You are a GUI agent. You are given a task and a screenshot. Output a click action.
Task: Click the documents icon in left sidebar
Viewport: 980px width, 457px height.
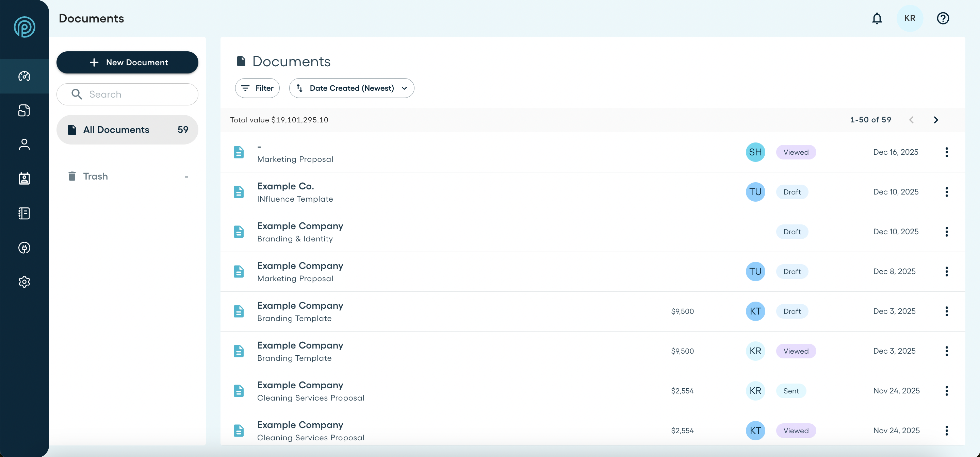[24, 111]
